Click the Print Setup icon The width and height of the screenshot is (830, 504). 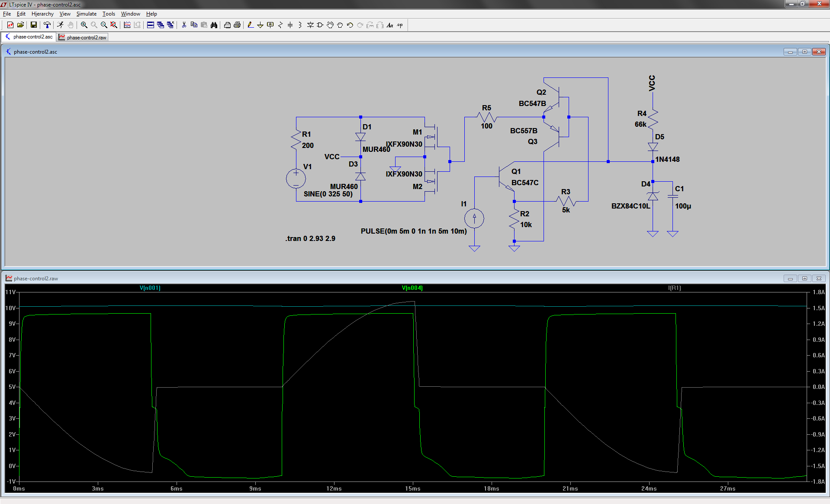(227, 25)
